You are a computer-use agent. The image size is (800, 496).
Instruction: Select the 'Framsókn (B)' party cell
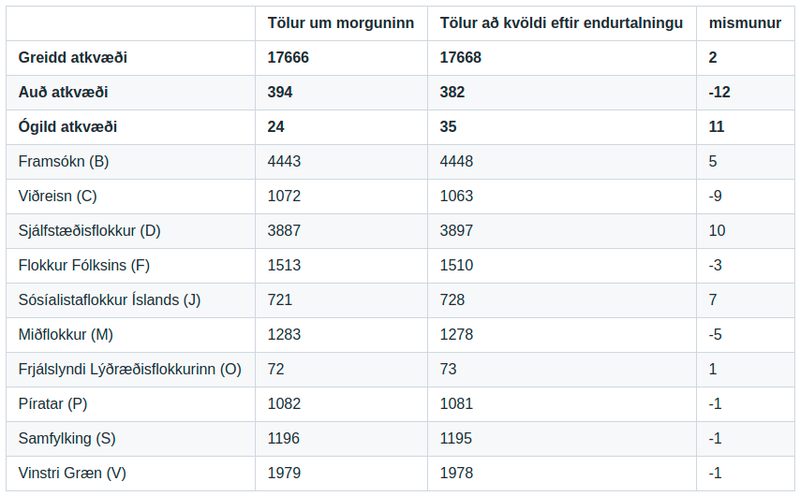[63, 161]
